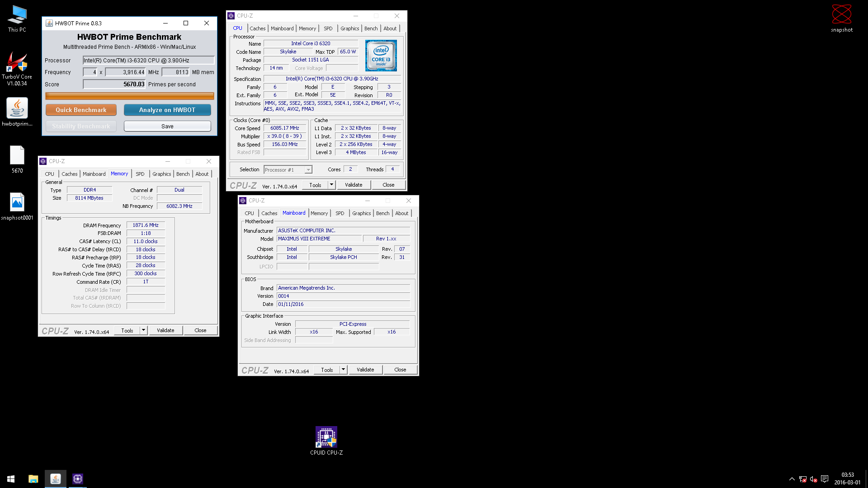Open the Mainboard tab in the CPU window
This screenshot has width=868, height=488.
(282, 28)
